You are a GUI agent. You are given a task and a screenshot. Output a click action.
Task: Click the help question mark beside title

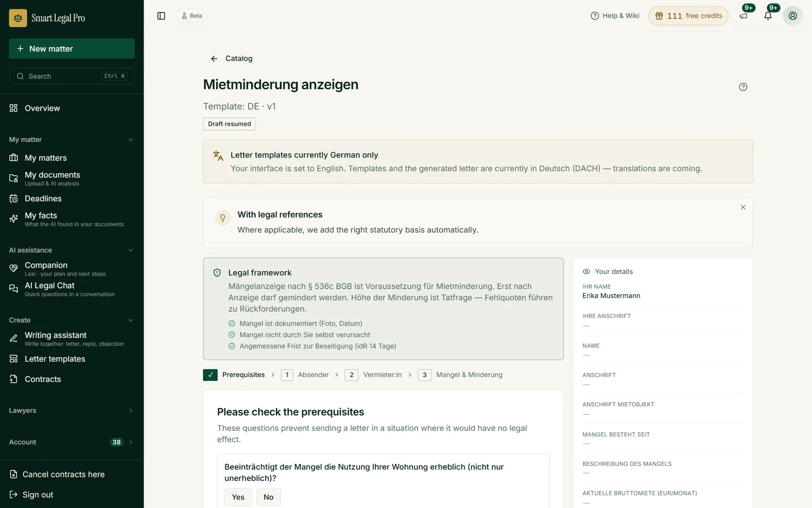[x=743, y=87]
